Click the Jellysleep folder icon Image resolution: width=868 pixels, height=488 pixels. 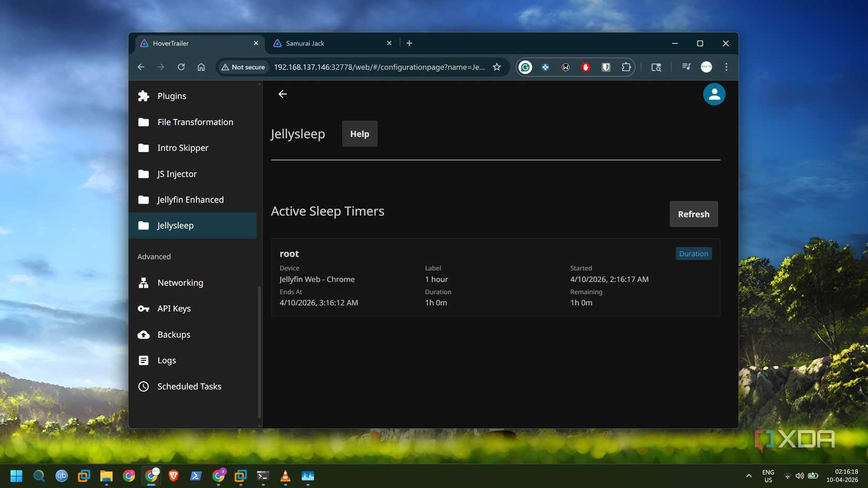pyautogui.click(x=143, y=226)
